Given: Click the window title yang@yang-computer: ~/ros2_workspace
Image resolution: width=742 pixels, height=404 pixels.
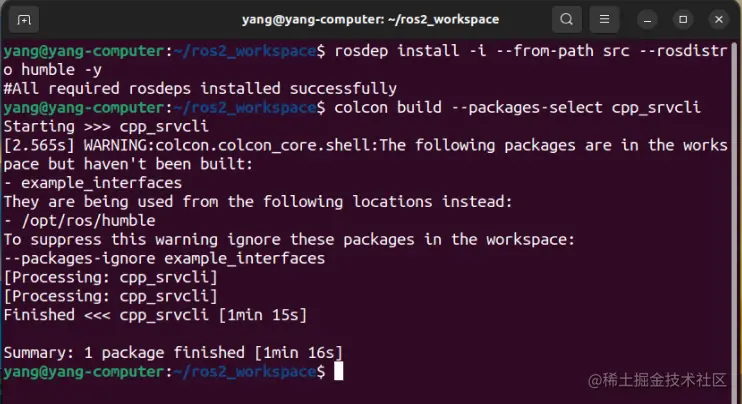Looking at the screenshot, I should coord(371,19).
